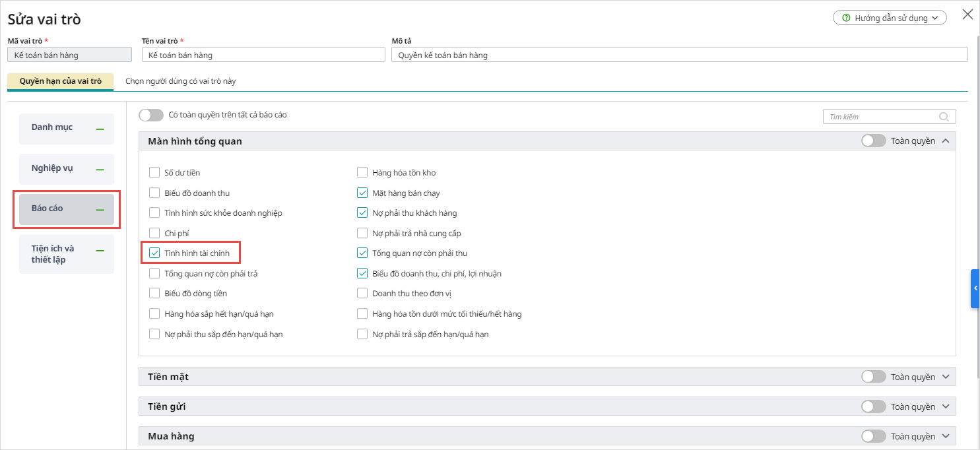Open the Hướng dẫn sử dụng dropdown

pyautogui.click(x=890, y=18)
